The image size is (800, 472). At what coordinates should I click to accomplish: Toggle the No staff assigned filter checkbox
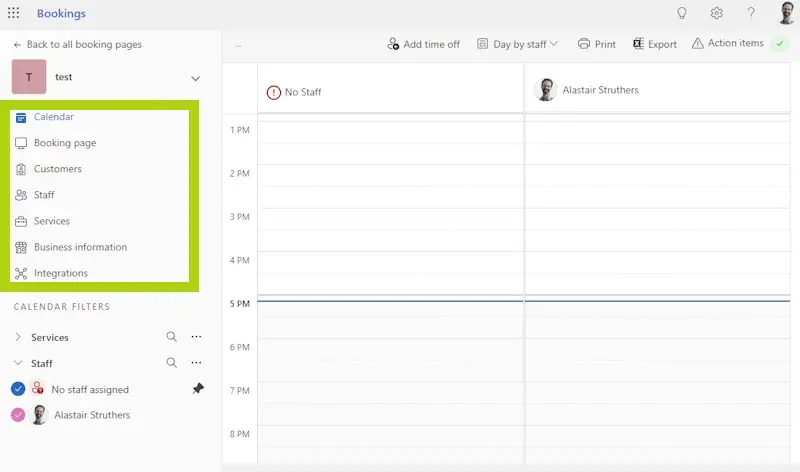point(17,389)
